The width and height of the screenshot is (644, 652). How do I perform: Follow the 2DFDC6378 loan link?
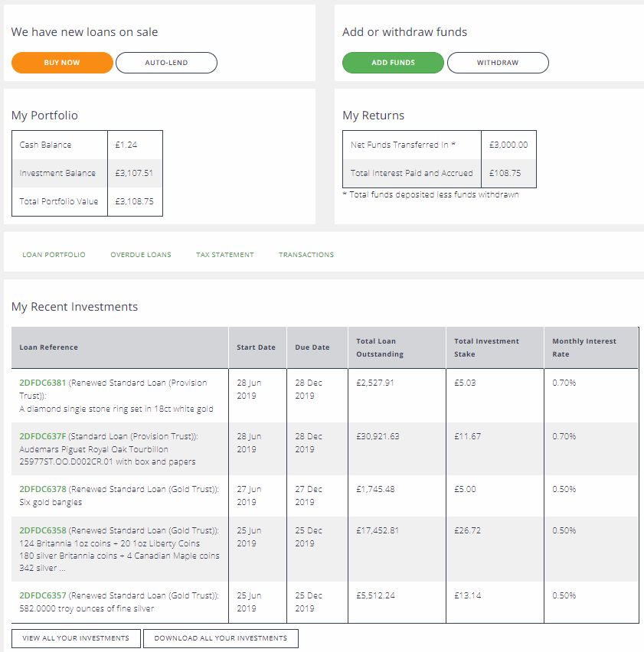pos(42,489)
